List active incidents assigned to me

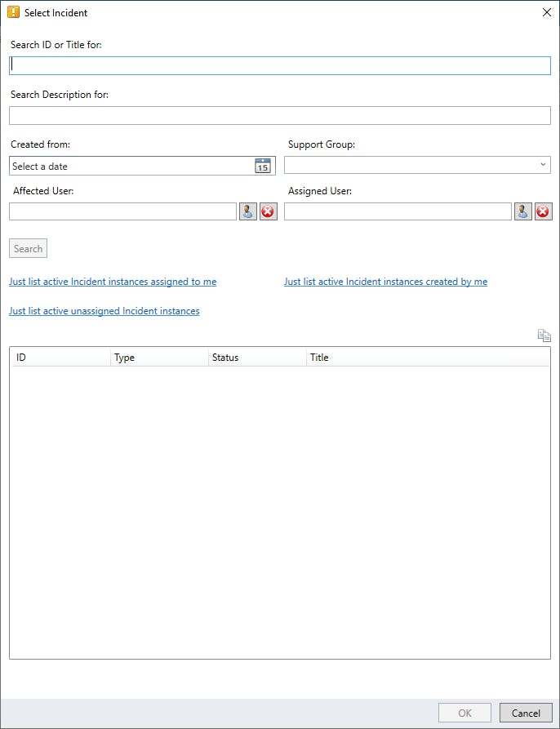pyautogui.click(x=113, y=282)
